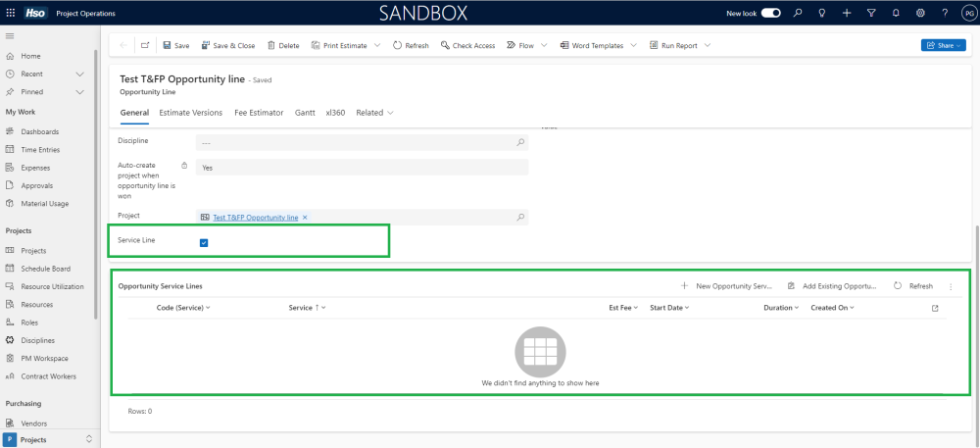Open Expenses in the sidebar
This screenshot has width=980, height=448.
[35, 168]
